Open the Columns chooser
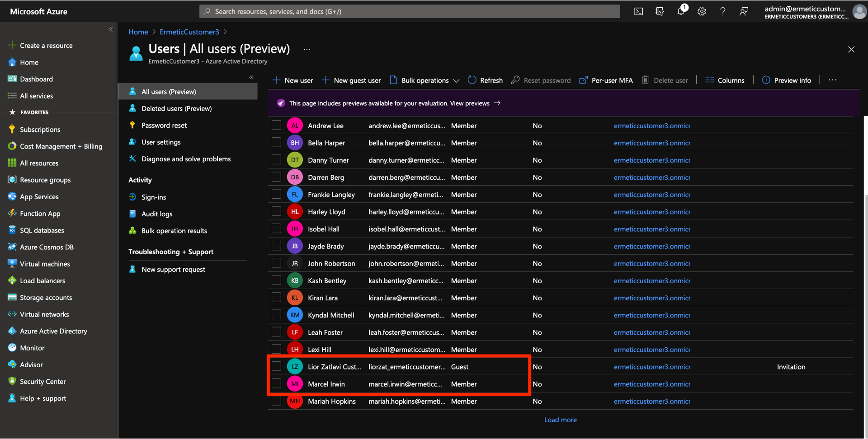The width and height of the screenshot is (868, 439). (725, 80)
